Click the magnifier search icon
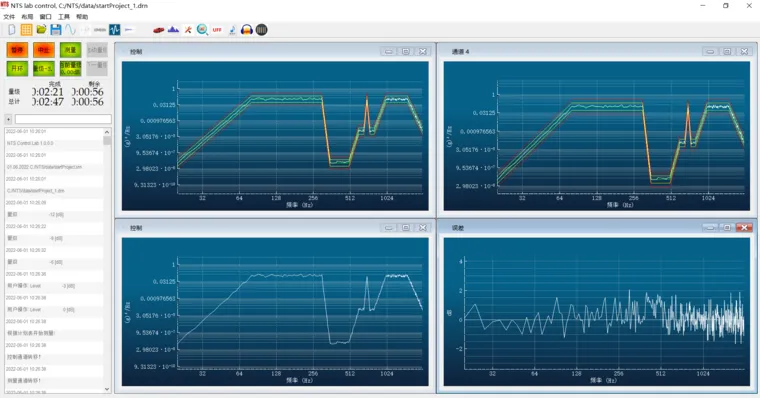The height and width of the screenshot is (398, 760). [x=203, y=30]
